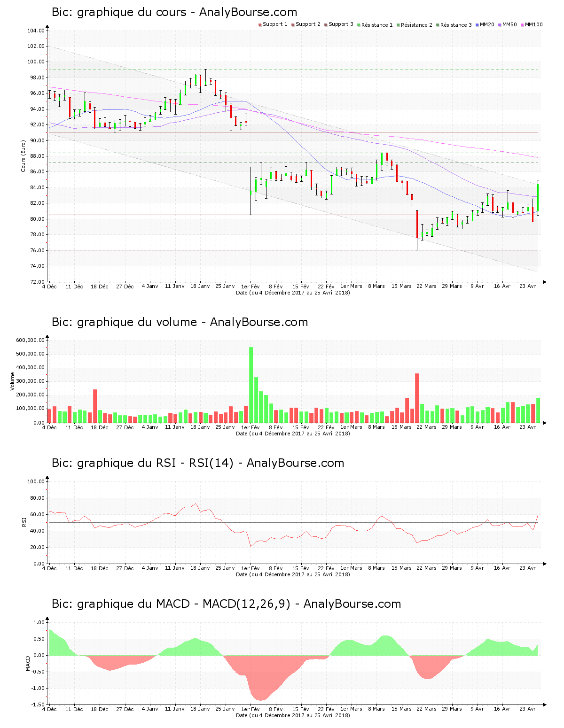Image resolution: width=564 pixels, height=728 pixels.
Task: Select the Support 3 legend label
Action: click(341, 24)
